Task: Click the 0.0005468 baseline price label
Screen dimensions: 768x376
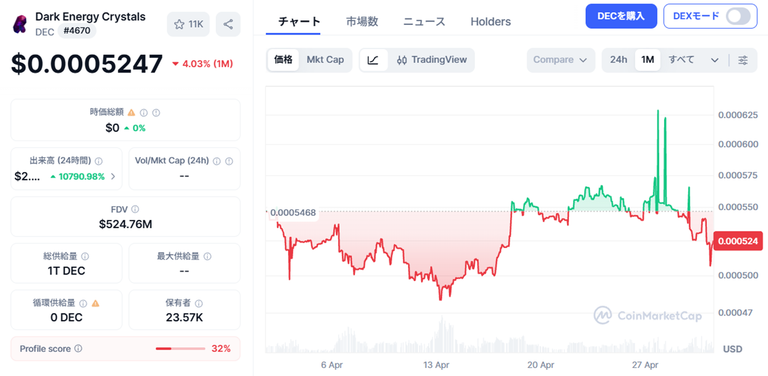Action: [x=293, y=212]
